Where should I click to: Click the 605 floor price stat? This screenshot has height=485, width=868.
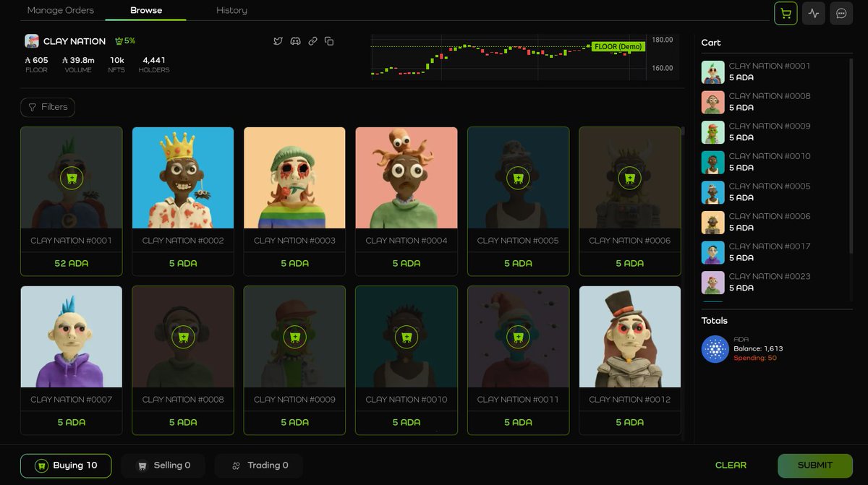[36, 60]
